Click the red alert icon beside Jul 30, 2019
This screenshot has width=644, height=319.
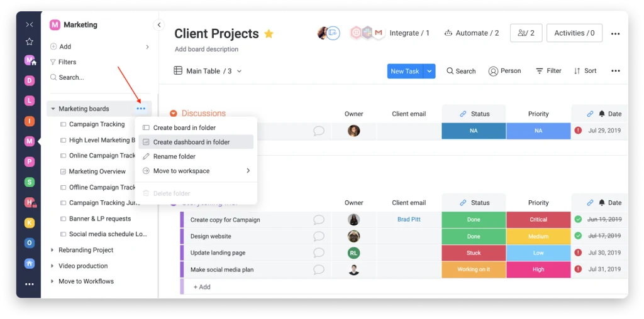579,252
